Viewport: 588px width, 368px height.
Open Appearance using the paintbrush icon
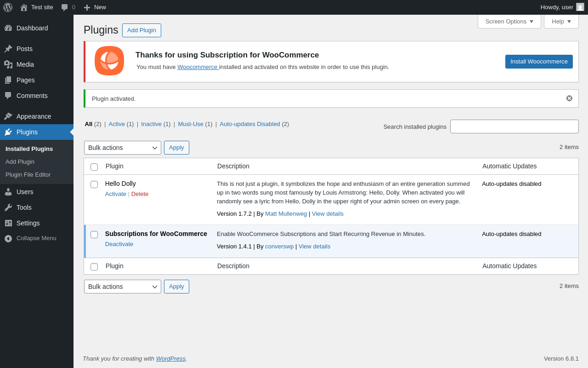[8, 116]
